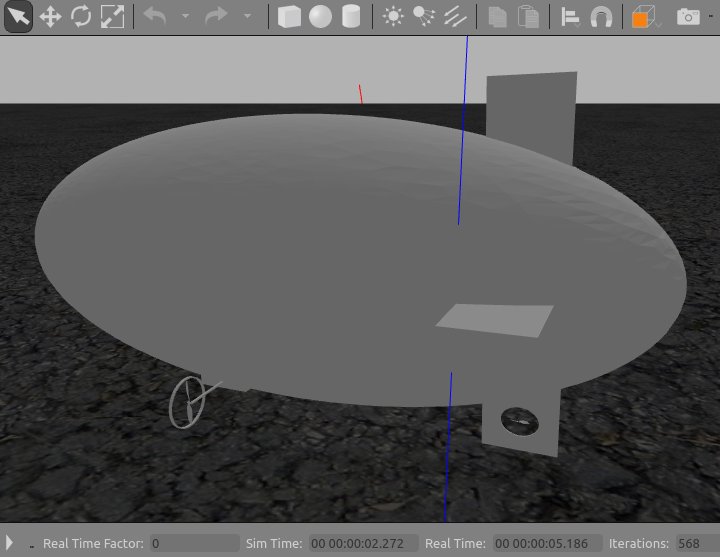Change view angle with orange cube

tap(643, 17)
